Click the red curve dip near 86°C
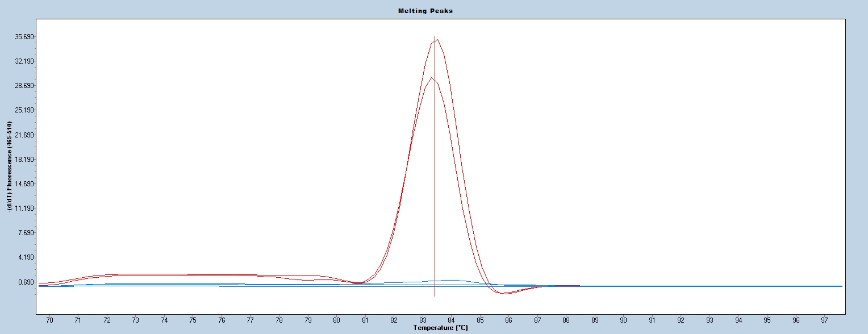868x334 pixels. point(504,293)
